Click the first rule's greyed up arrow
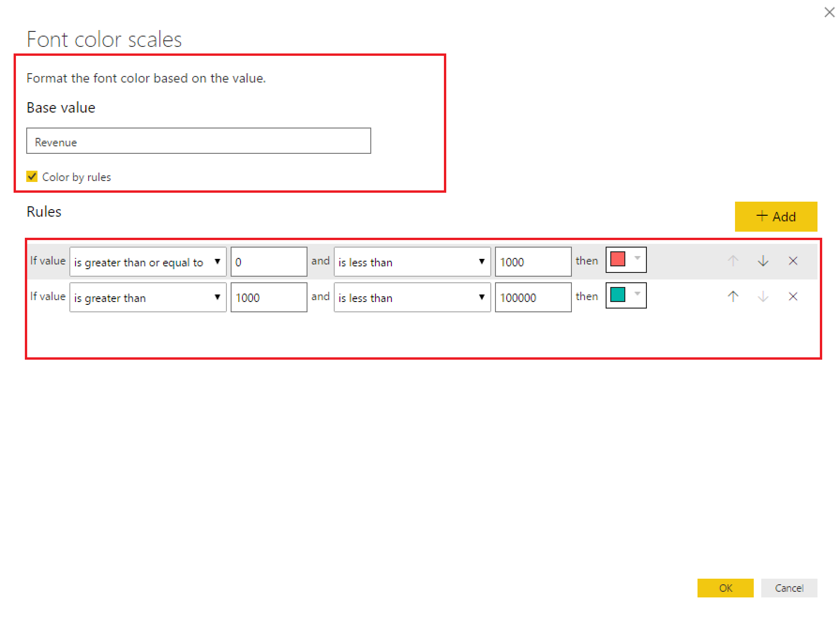 pyautogui.click(x=733, y=261)
